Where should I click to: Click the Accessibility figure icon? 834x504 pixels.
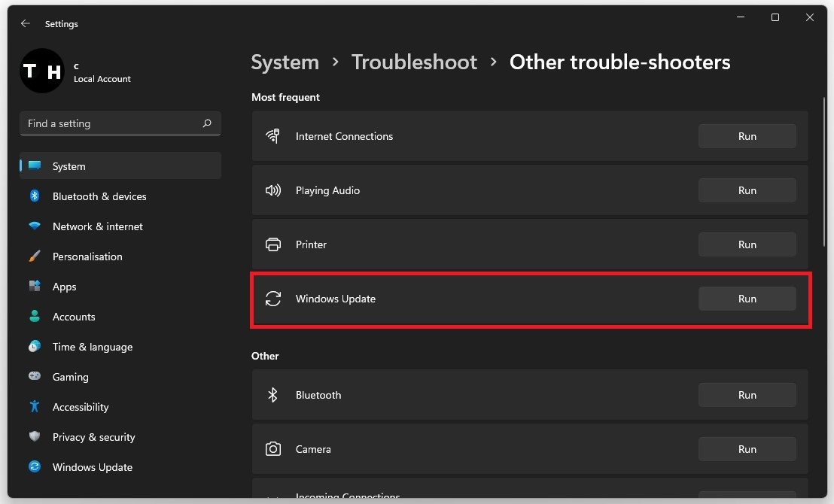[35, 407]
